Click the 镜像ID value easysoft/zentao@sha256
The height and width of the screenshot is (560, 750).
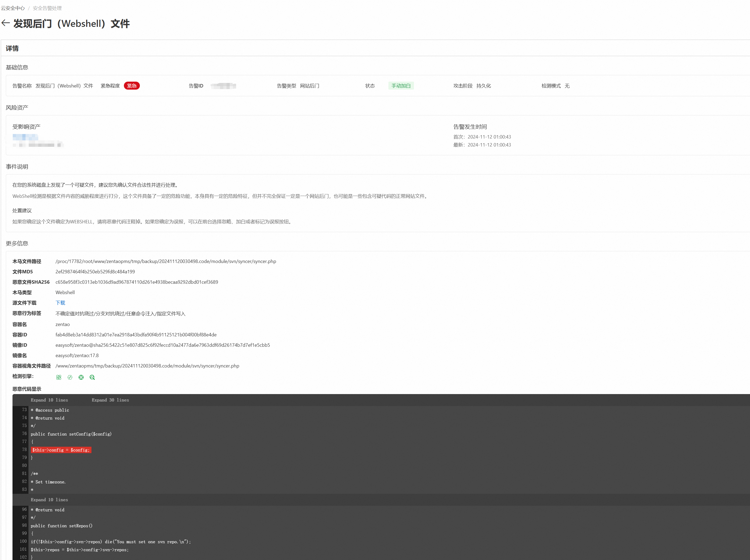163,345
